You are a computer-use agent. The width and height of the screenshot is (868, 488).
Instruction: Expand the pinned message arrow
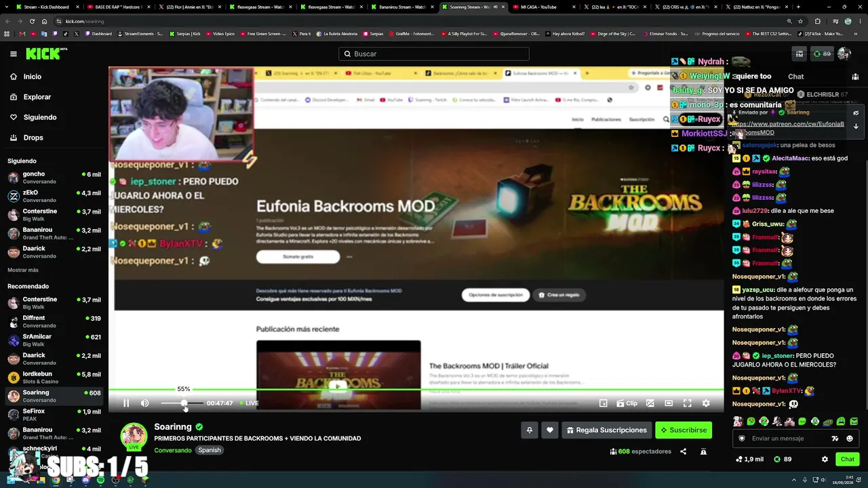pos(856,126)
